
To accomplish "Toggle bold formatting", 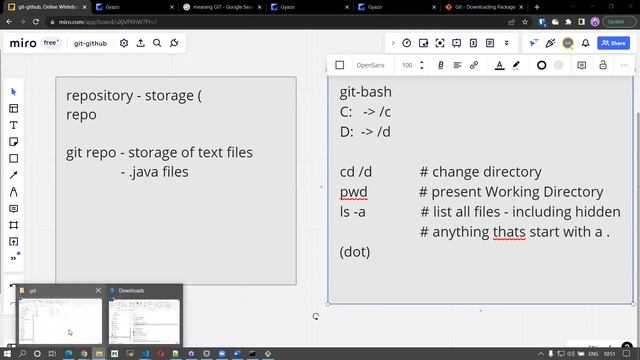I will tap(440, 65).
